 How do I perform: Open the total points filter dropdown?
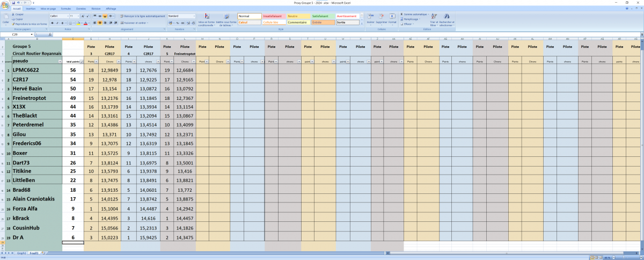point(82,62)
